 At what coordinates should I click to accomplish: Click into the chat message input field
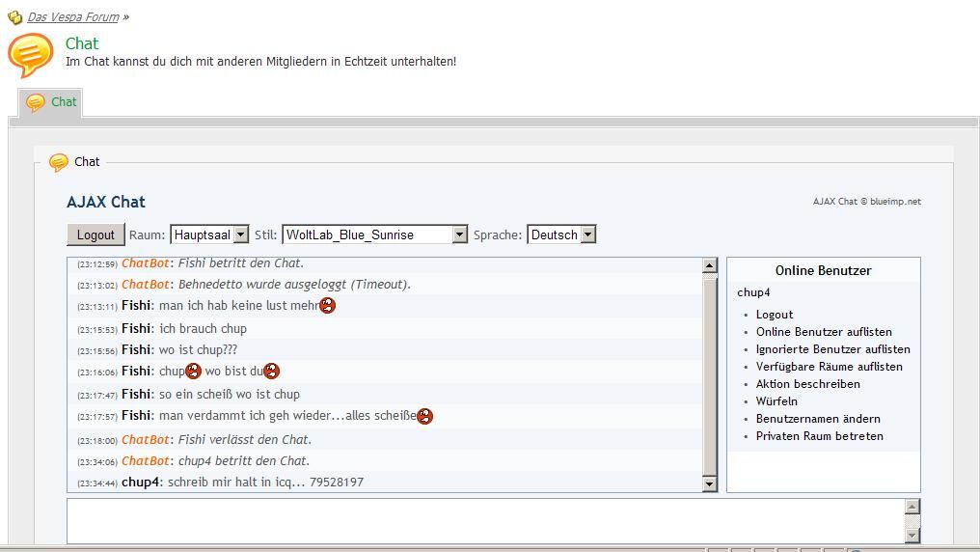(484, 521)
